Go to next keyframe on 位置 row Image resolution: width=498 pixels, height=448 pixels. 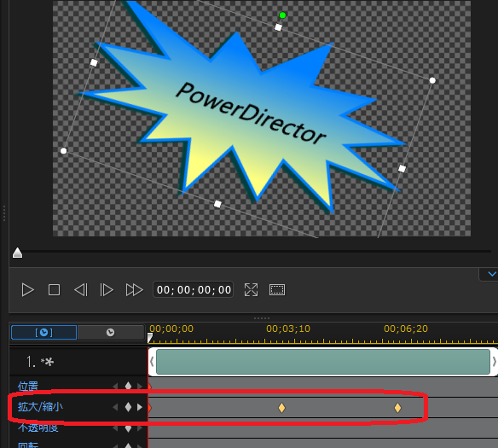click(140, 386)
